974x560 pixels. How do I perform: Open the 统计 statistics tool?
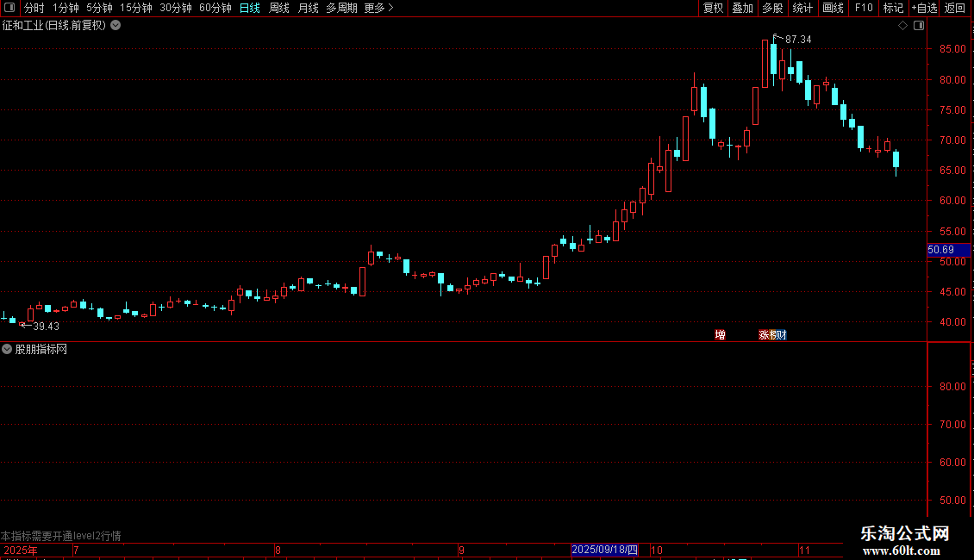[802, 8]
